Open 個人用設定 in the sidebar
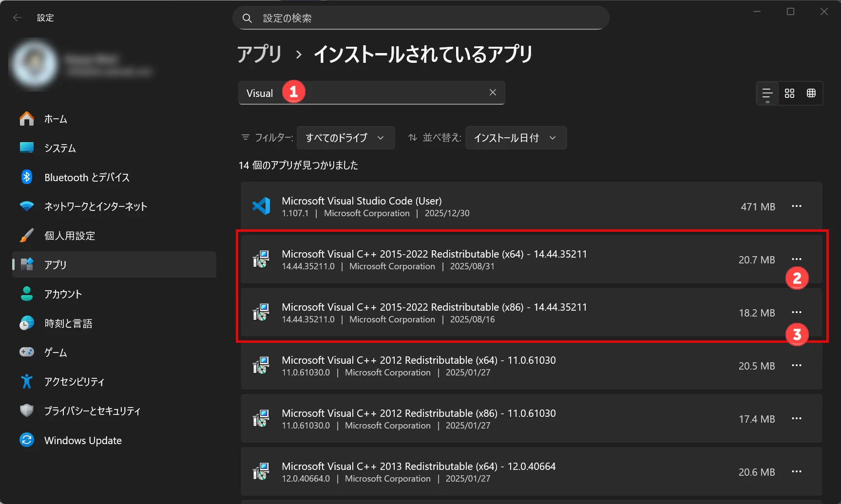This screenshot has width=841, height=504. [x=114, y=236]
